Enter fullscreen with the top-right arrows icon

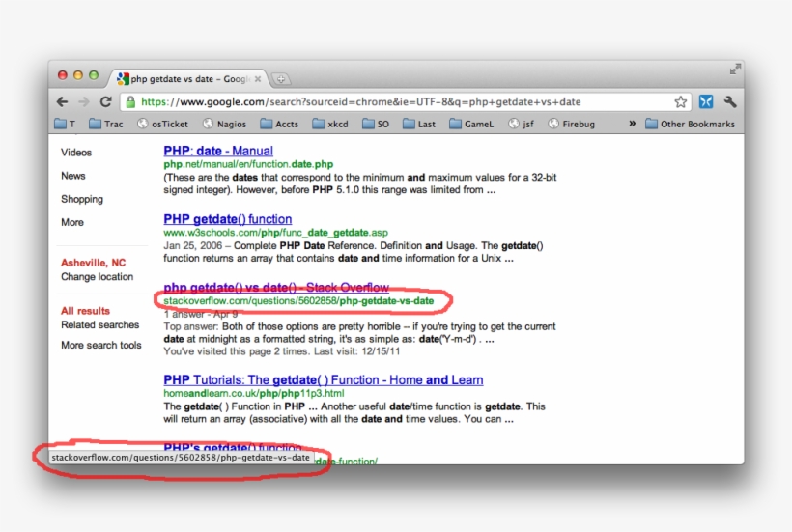tap(735, 70)
